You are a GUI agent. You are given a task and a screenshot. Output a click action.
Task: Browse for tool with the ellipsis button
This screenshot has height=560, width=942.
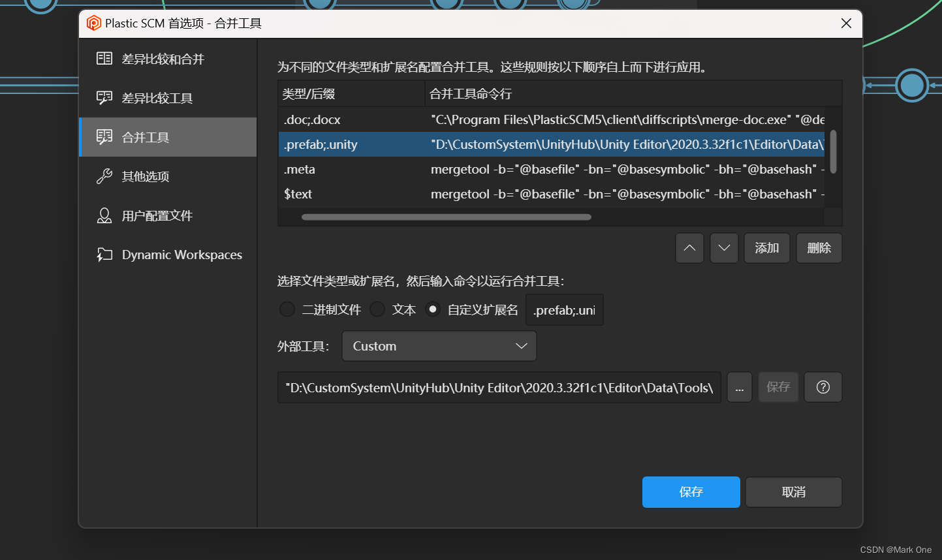click(740, 387)
